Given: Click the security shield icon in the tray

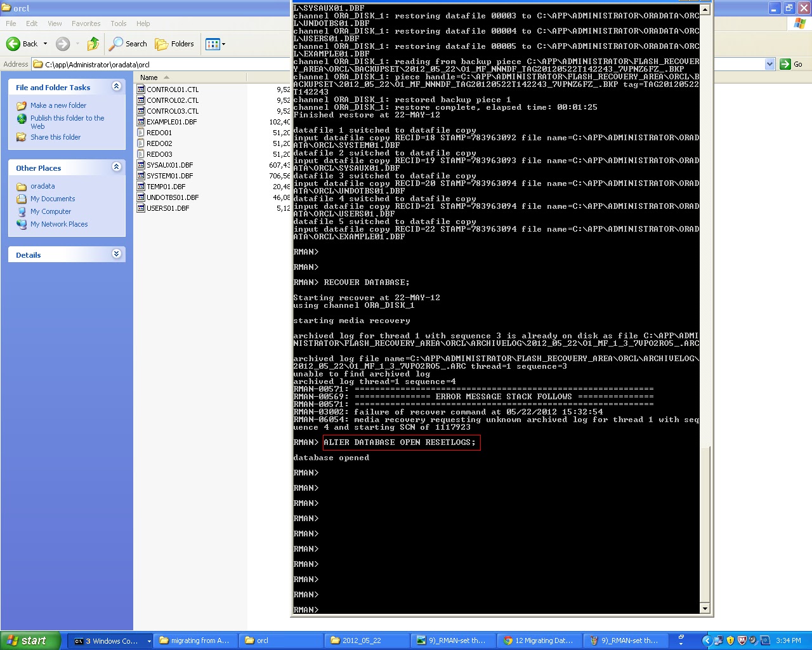Looking at the screenshot, I should (x=730, y=640).
